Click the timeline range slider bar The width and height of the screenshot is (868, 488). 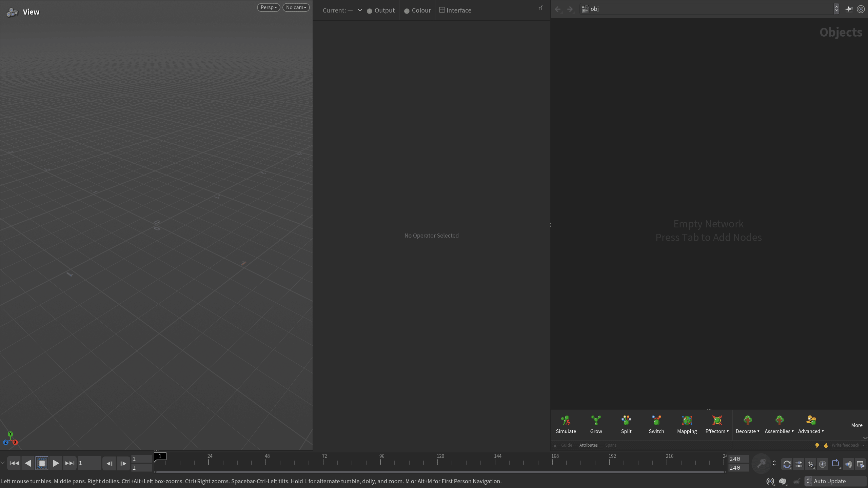tap(440, 472)
